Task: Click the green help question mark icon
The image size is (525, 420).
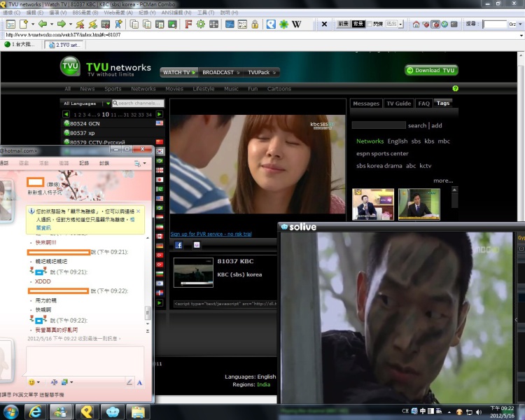Action: click(x=455, y=88)
